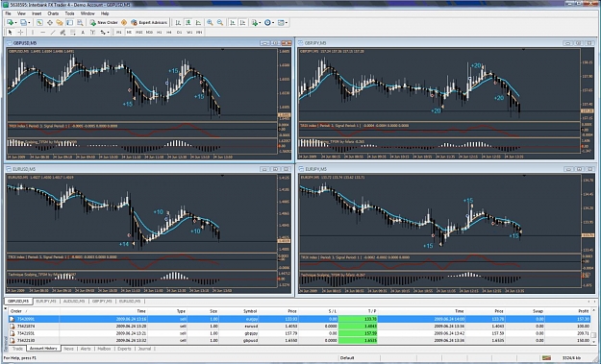601x364 pixels.
Task: Select the Fibonacci Retracement tool
Action: [x=72, y=33]
